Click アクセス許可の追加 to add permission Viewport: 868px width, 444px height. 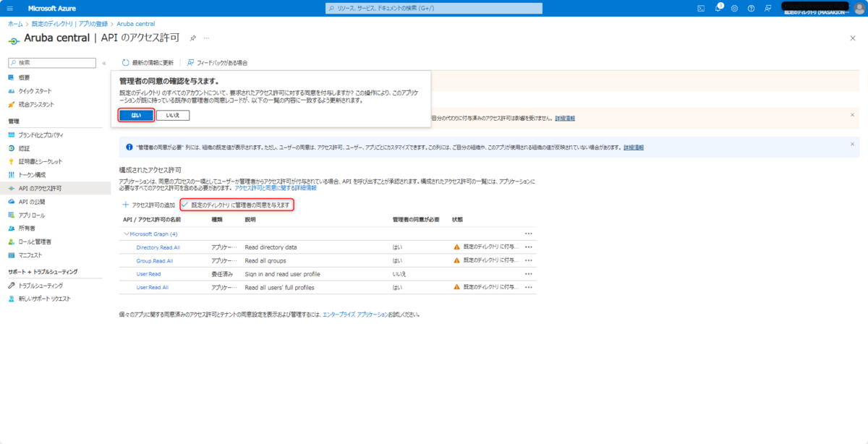coord(148,205)
